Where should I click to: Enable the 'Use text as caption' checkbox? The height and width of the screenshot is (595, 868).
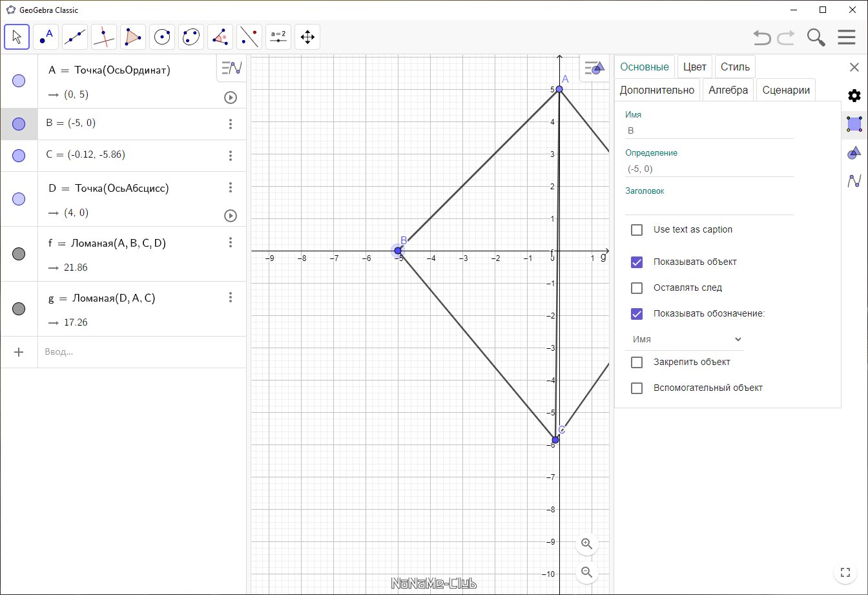pyautogui.click(x=637, y=230)
